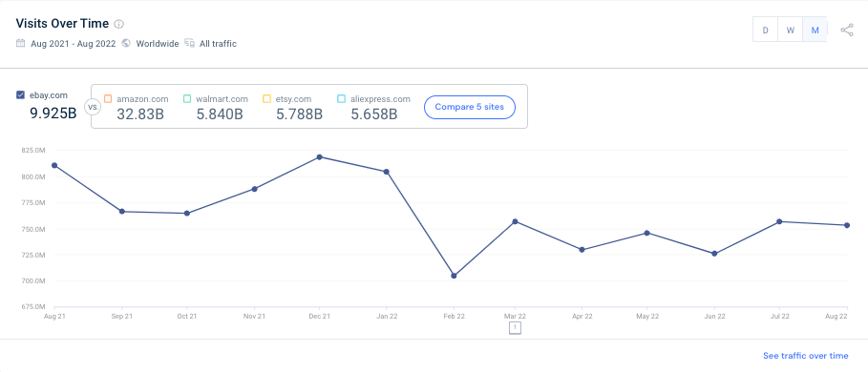This screenshot has width=868, height=372.
Task: Select the Jul 22 data point
Action: tap(779, 221)
